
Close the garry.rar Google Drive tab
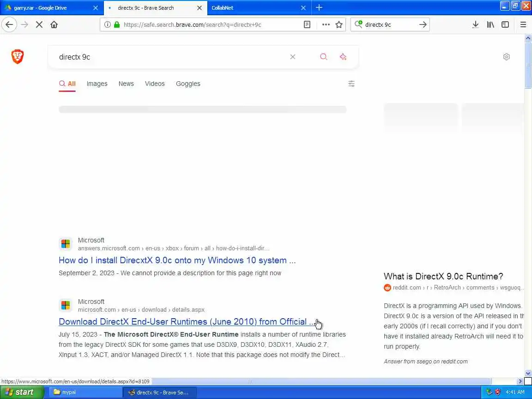[x=95, y=7]
